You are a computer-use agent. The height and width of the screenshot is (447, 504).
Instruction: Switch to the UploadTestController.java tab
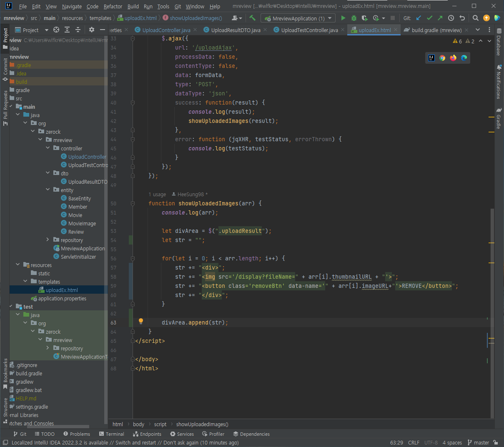[x=309, y=30]
